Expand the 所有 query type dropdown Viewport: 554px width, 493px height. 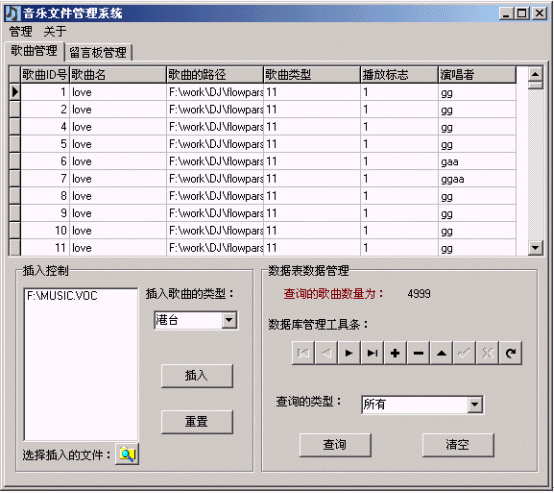click(475, 404)
